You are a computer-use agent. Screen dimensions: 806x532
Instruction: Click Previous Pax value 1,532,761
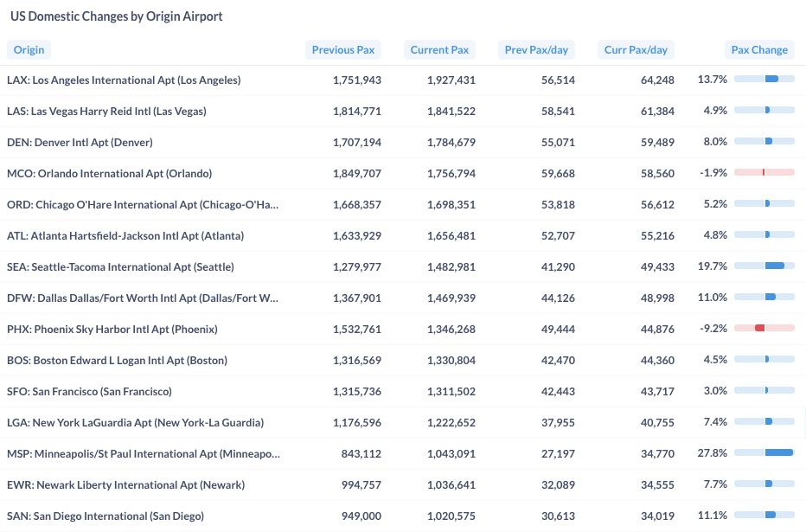pos(357,329)
